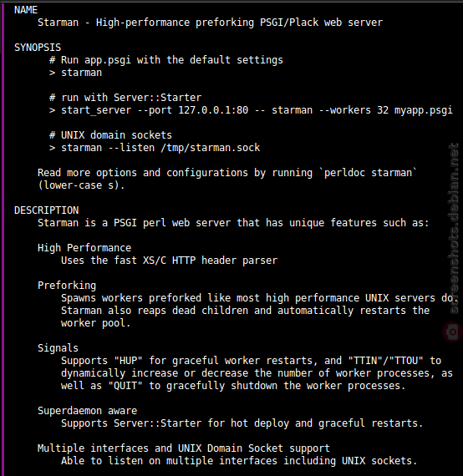Click the Superdaemon aware heading

click(88, 411)
